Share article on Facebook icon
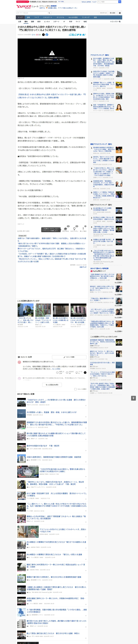This screenshot has width=138, height=644. (47, 35)
